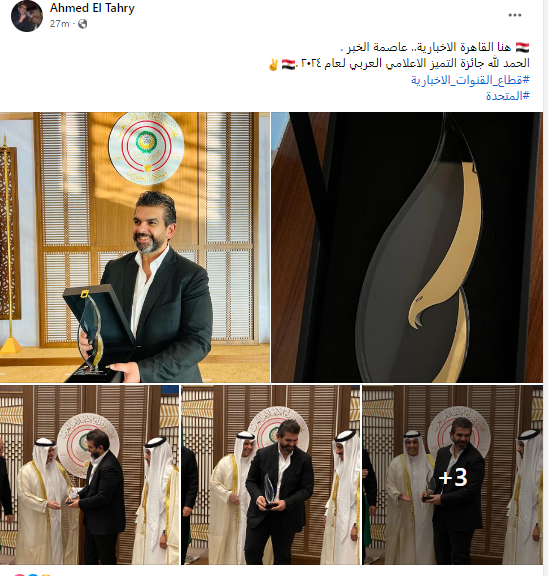Screen dimensions: 548x576
Task: Open the hashtag #قطاع_القنوات_الاخبارية
Action: click(470, 80)
